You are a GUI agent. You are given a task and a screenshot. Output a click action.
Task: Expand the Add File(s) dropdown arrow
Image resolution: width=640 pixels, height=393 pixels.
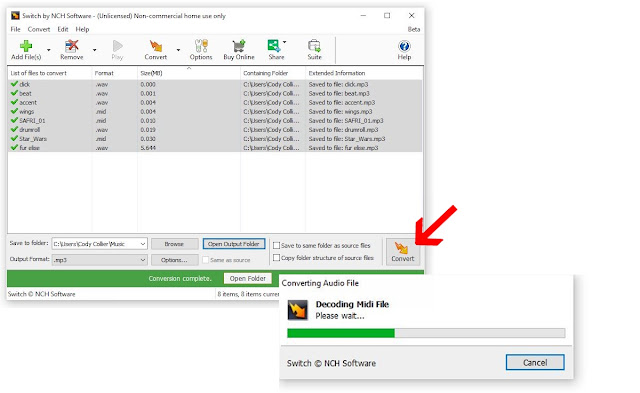click(x=49, y=50)
